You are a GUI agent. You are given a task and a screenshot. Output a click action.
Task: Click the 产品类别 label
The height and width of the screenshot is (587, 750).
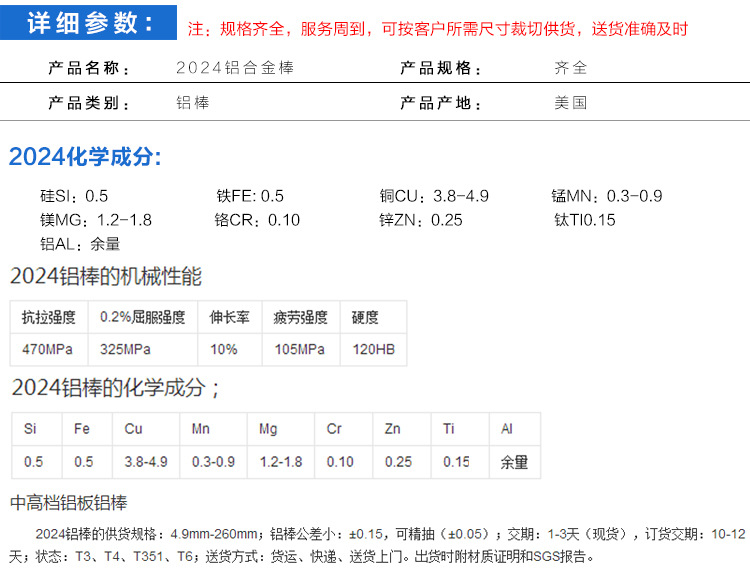[x=89, y=103]
